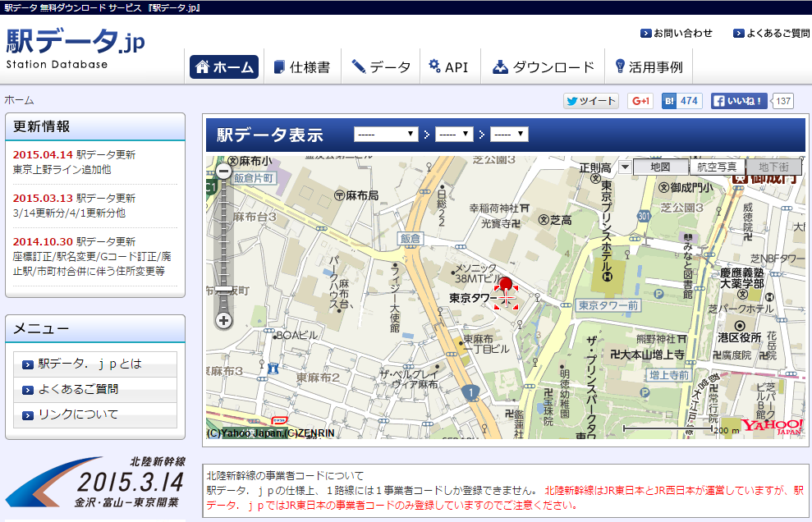Click the 増上寺前 label on map

(669, 375)
